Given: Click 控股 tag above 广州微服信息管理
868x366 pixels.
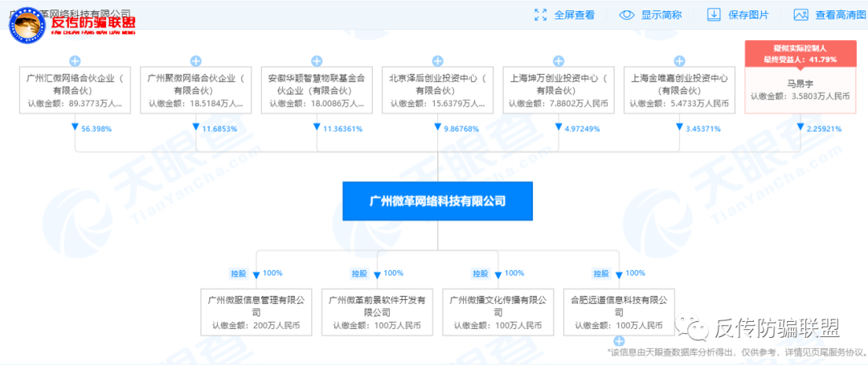Looking at the screenshot, I should point(239,273).
